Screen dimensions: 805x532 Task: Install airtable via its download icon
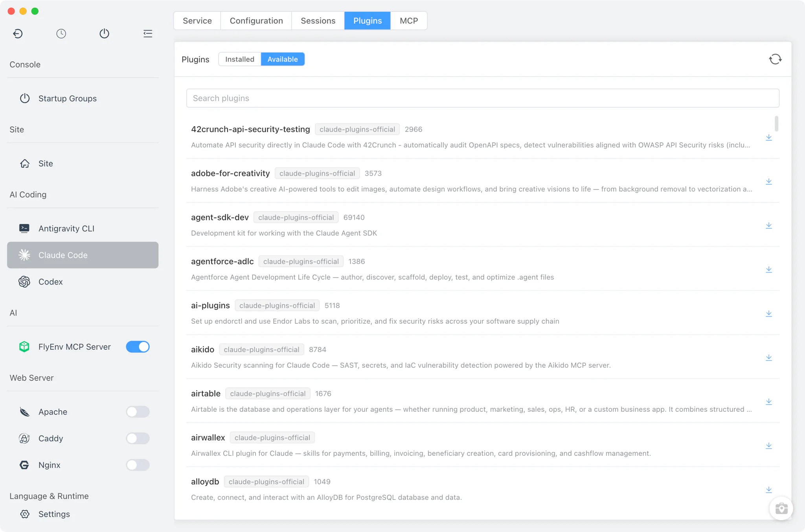(769, 401)
